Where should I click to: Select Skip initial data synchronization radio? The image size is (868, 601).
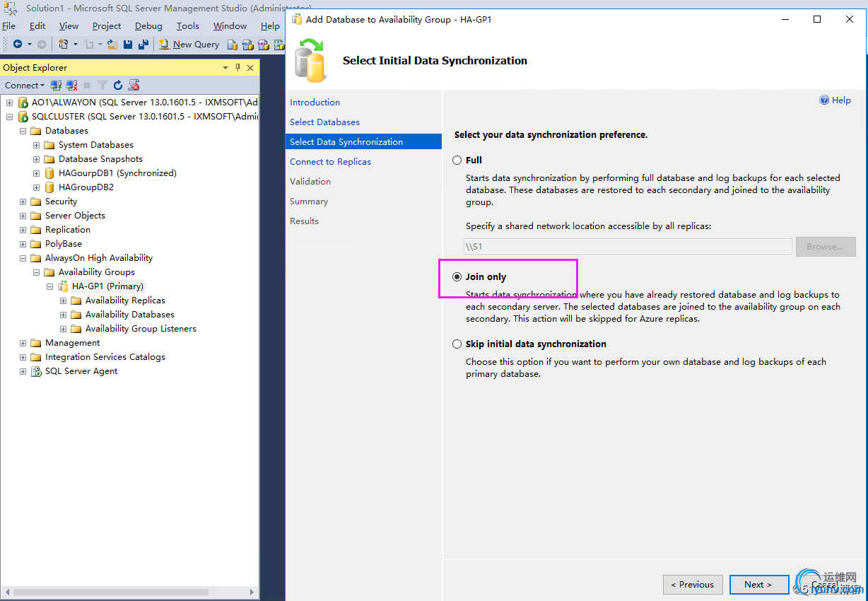(457, 344)
